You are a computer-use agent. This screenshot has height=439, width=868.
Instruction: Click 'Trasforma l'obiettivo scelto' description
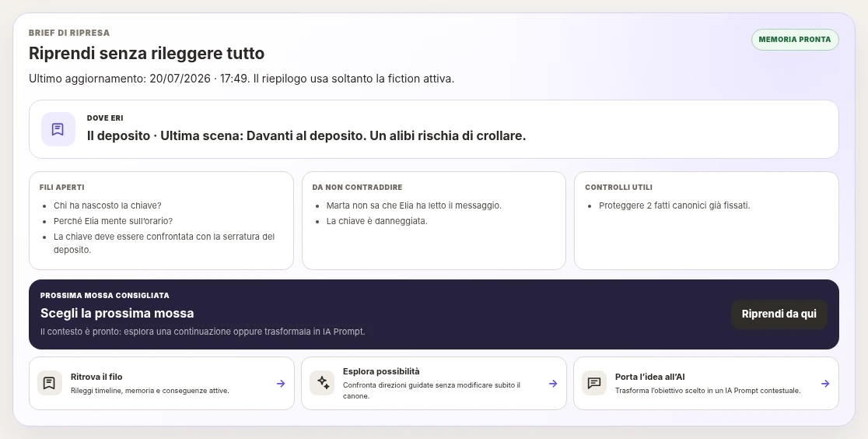(x=708, y=391)
